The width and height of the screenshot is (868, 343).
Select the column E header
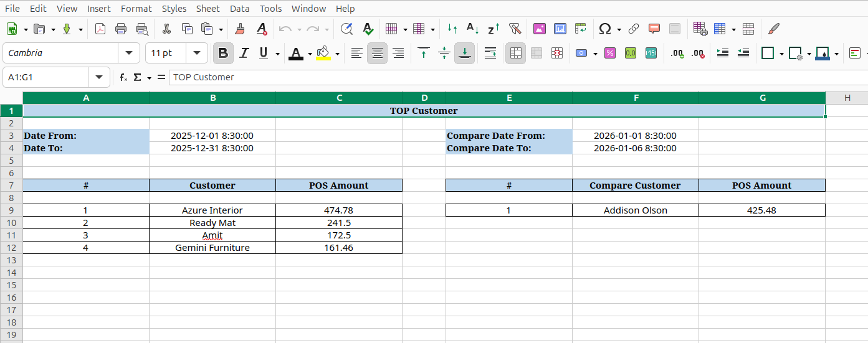509,98
